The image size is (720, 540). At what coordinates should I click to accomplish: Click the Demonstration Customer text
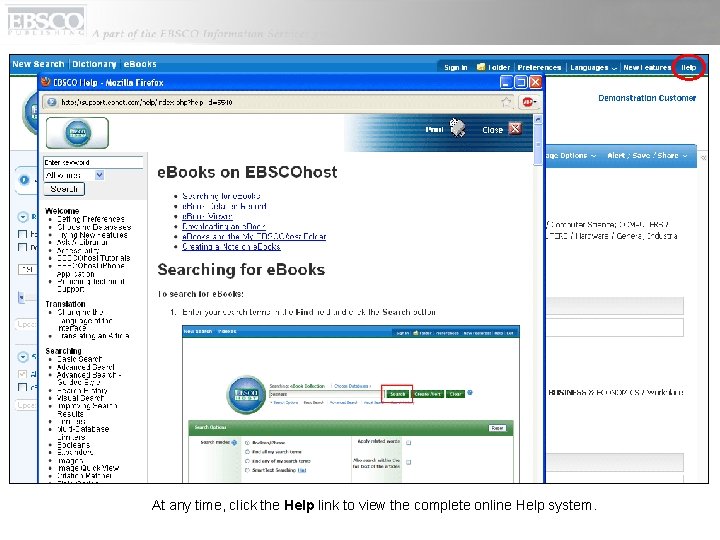click(647, 98)
